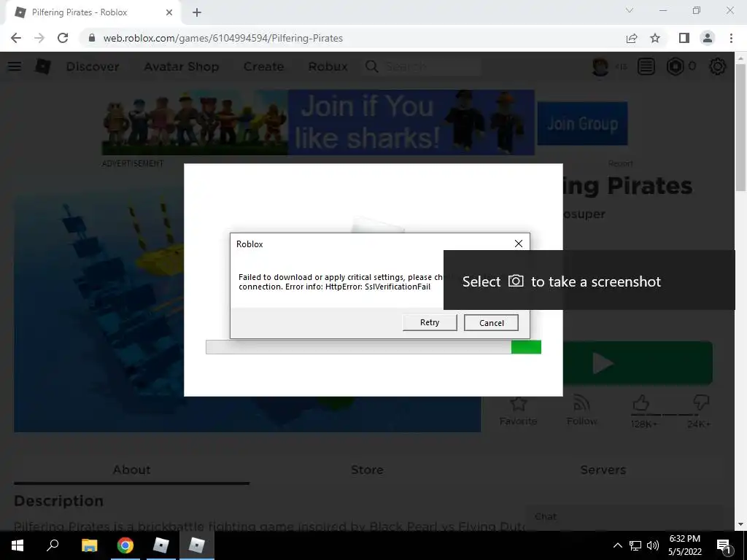Viewport: 747px width, 560px height.
Task: Close the Roblox error dialog with X
Action: 519,244
